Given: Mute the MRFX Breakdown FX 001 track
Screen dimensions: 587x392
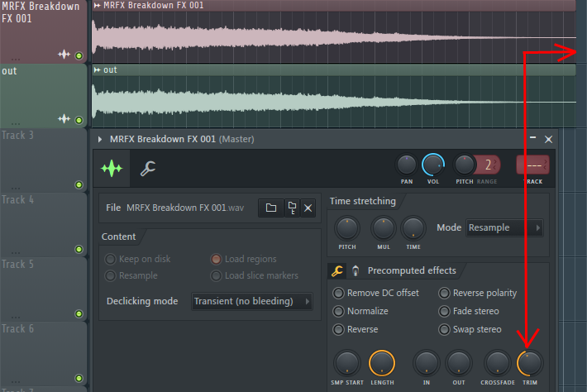Looking at the screenshot, I should click(x=79, y=55).
